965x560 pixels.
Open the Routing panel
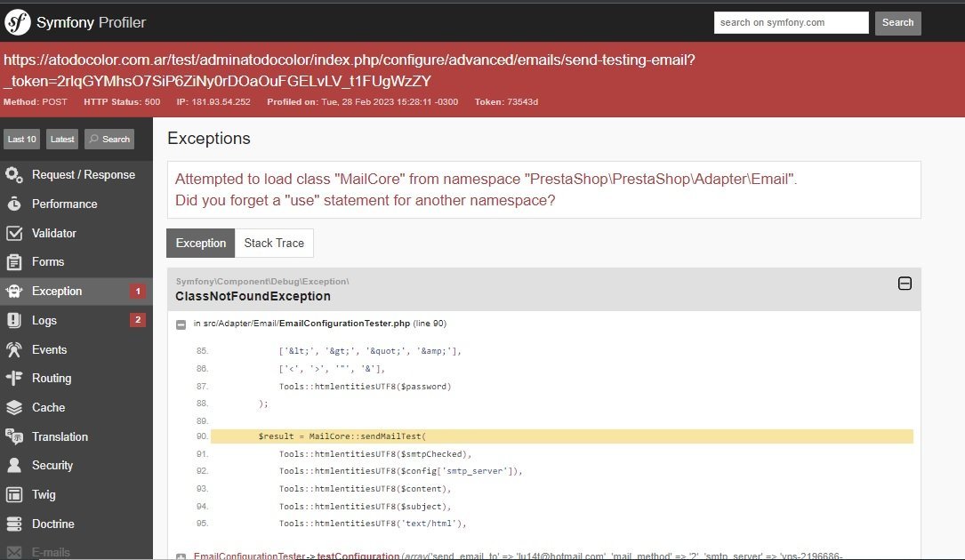coord(76,378)
